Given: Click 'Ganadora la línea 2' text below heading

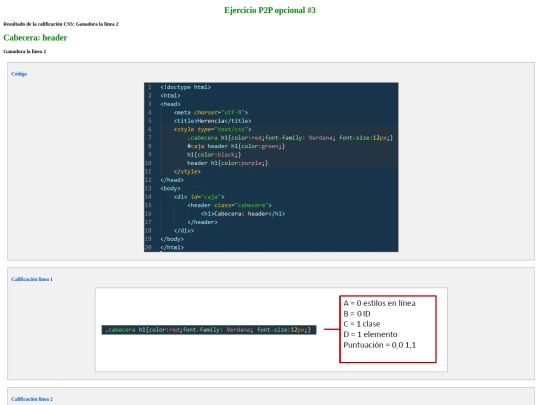Looking at the screenshot, I should (x=25, y=51).
